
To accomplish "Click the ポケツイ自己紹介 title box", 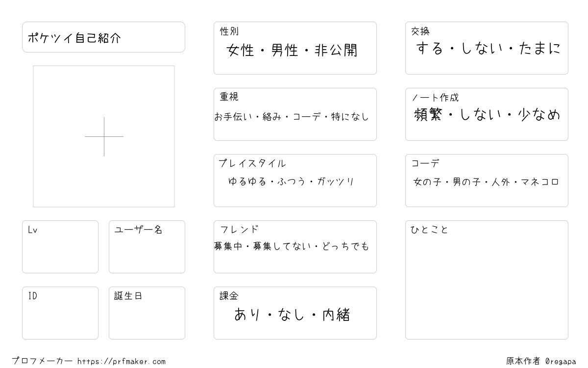I will point(103,37).
